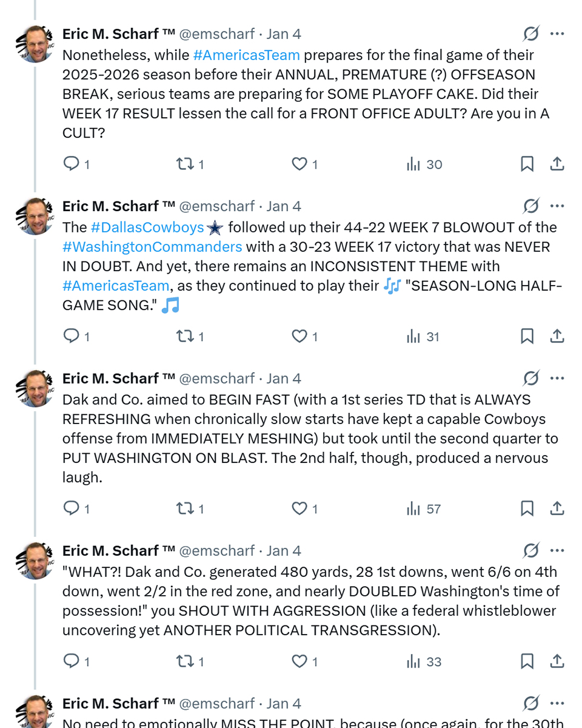Open @emscharf handle on 480 yards tweet

click(217, 551)
